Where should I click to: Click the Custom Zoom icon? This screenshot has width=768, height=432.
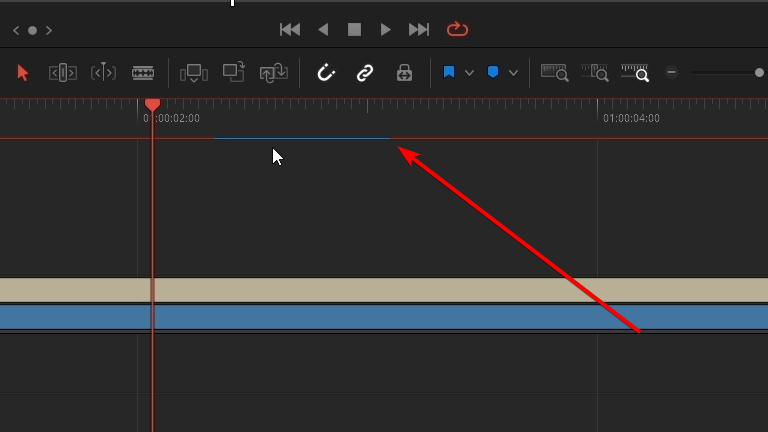[x=635, y=73]
